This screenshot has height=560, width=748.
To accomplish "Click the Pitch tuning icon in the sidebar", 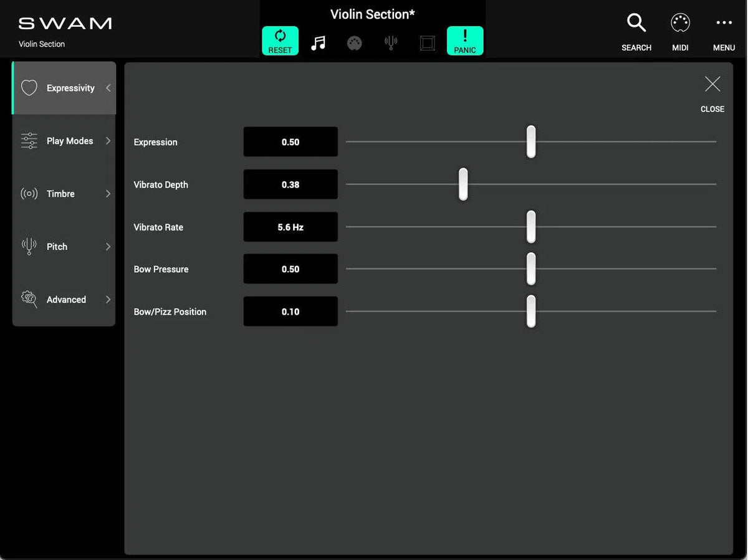I will coord(29,246).
